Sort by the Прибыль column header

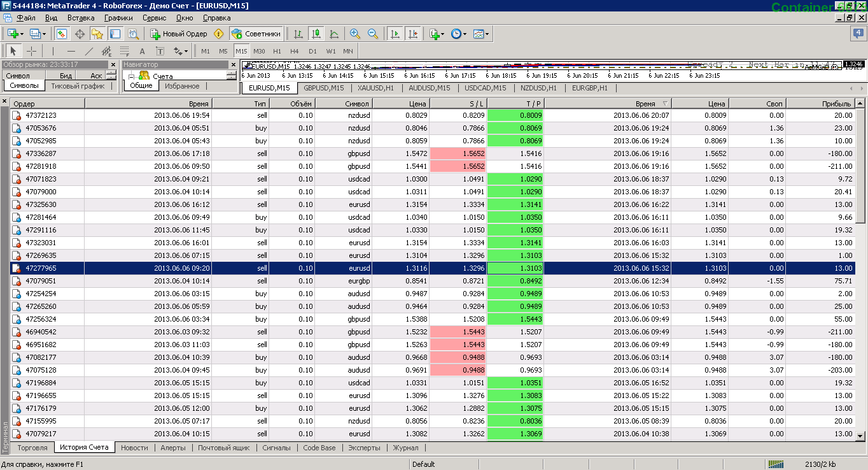pos(820,103)
